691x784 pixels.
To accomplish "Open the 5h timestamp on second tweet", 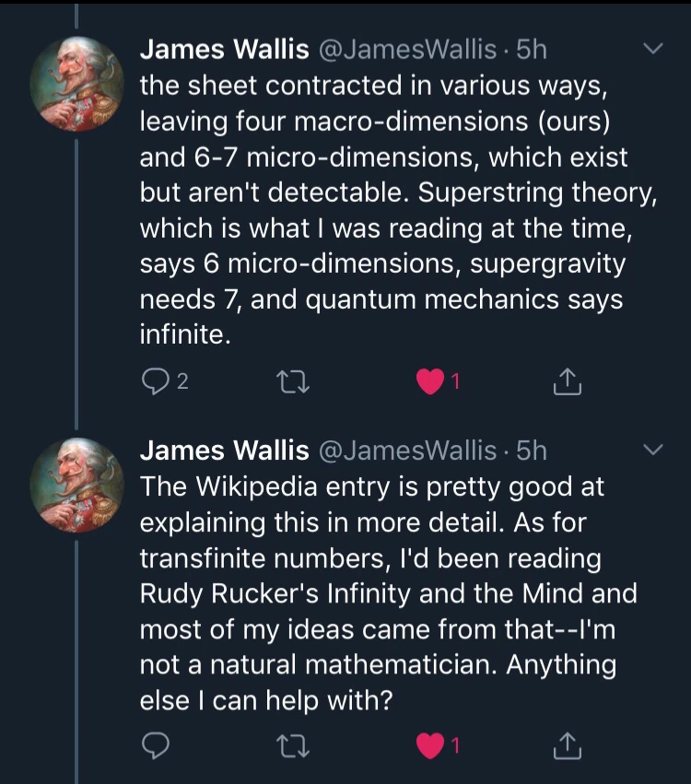I will (x=532, y=450).
